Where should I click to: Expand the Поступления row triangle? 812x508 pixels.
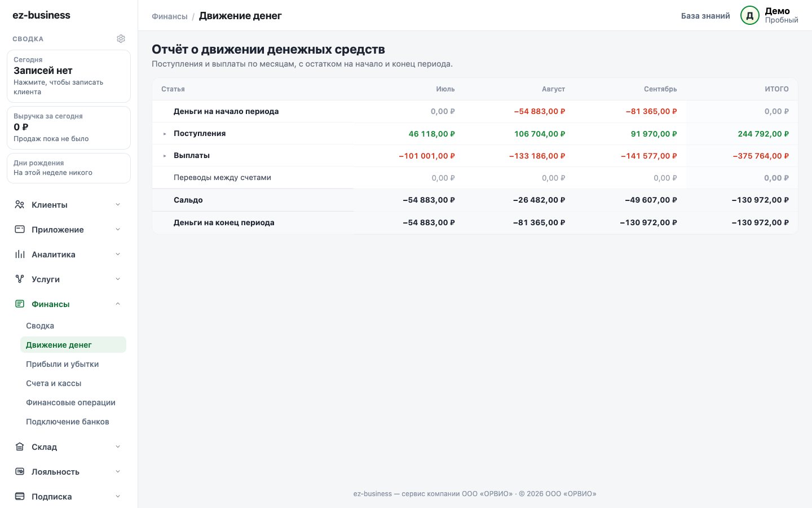pyautogui.click(x=165, y=134)
